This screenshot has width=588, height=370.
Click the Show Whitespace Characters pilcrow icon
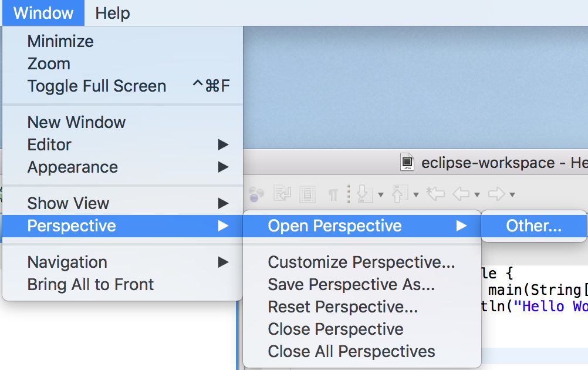[x=333, y=195]
